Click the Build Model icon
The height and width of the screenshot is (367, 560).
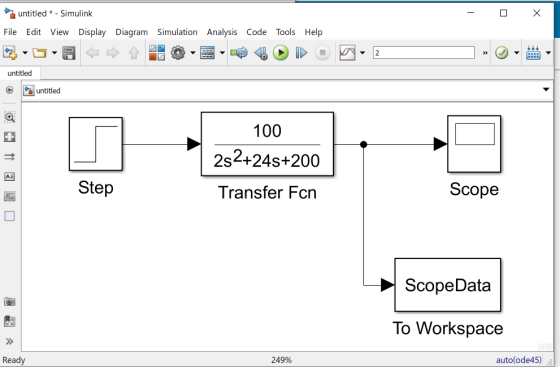[533, 53]
